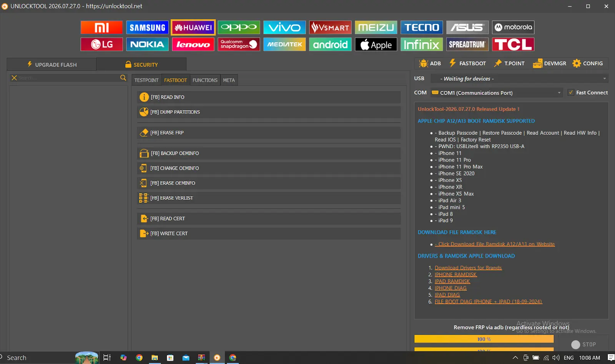Image resolution: width=615 pixels, height=364 pixels.
Task: Choose the Samsung brand tile
Action: (x=147, y=27)
